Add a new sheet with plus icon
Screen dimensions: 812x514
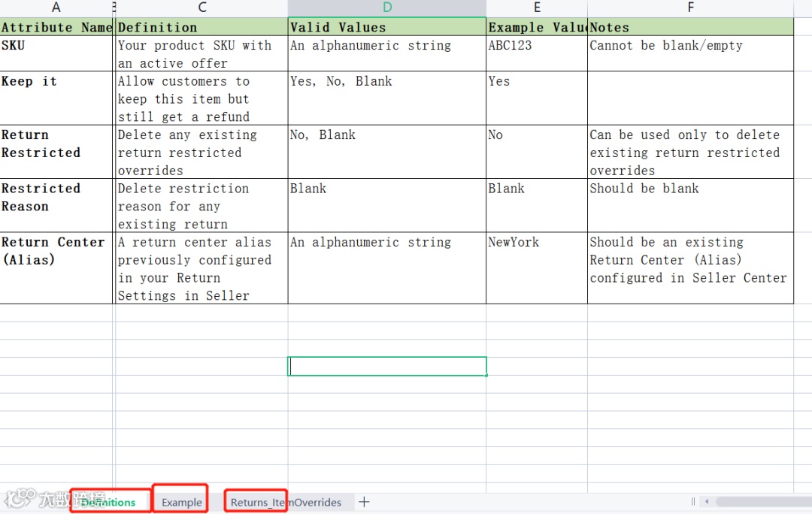pyautogui.click(x=364, y=501)
